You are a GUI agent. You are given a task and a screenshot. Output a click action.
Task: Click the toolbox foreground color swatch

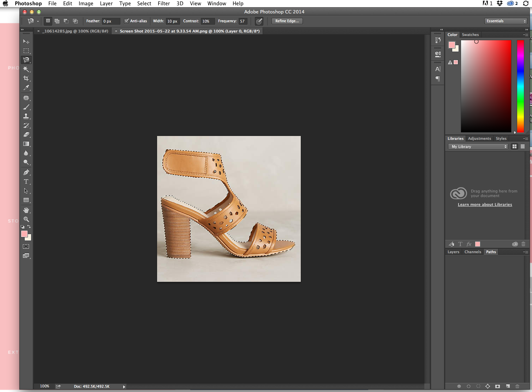click(24, 234)
